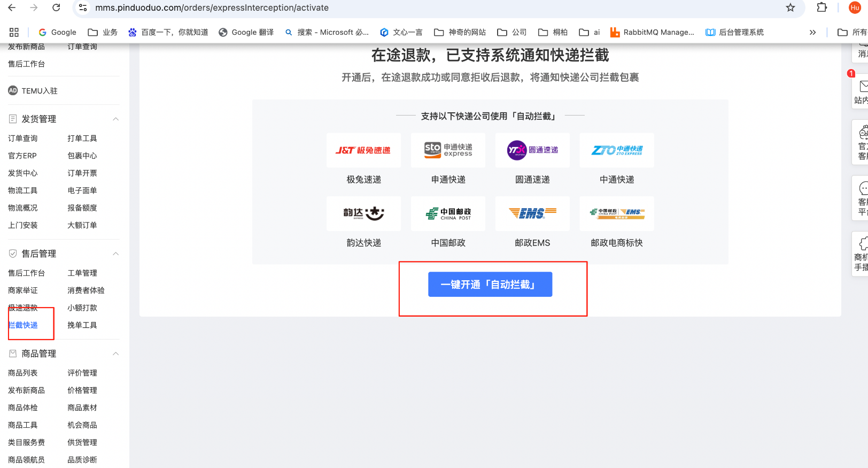Open the apps grid icon in bookmarks bar

[14, 32]
